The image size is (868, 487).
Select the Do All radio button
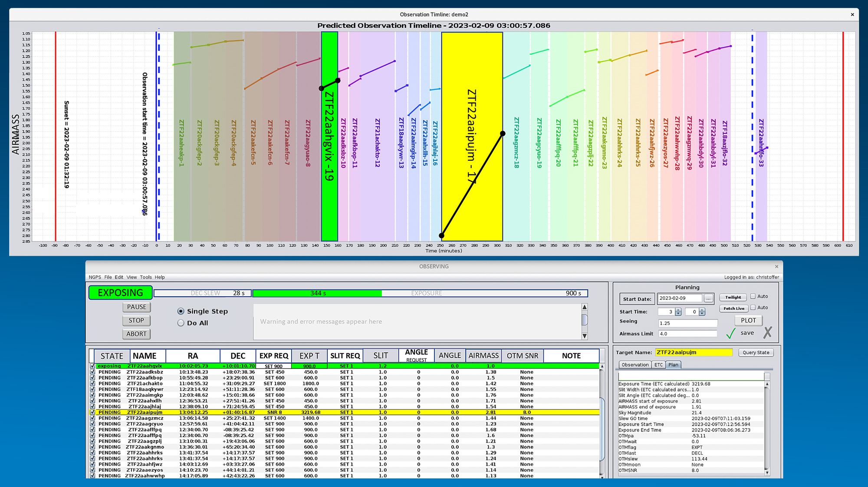point(181,323)
